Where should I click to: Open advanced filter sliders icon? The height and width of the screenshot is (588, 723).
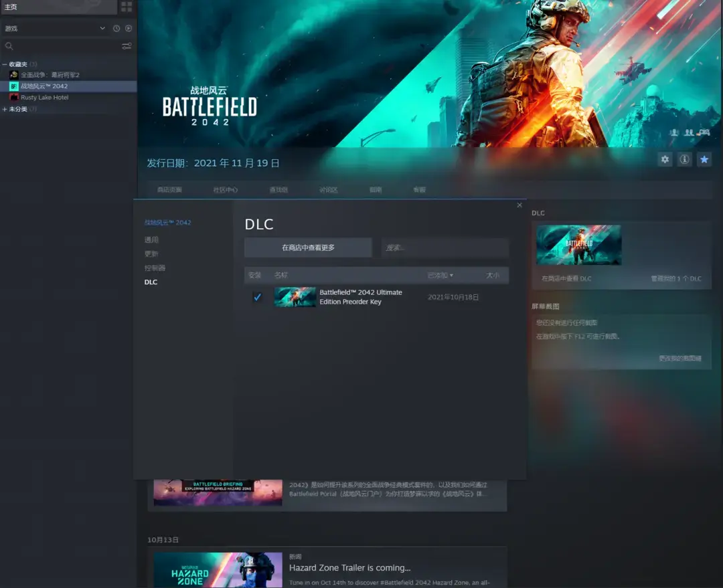point(127,46)
